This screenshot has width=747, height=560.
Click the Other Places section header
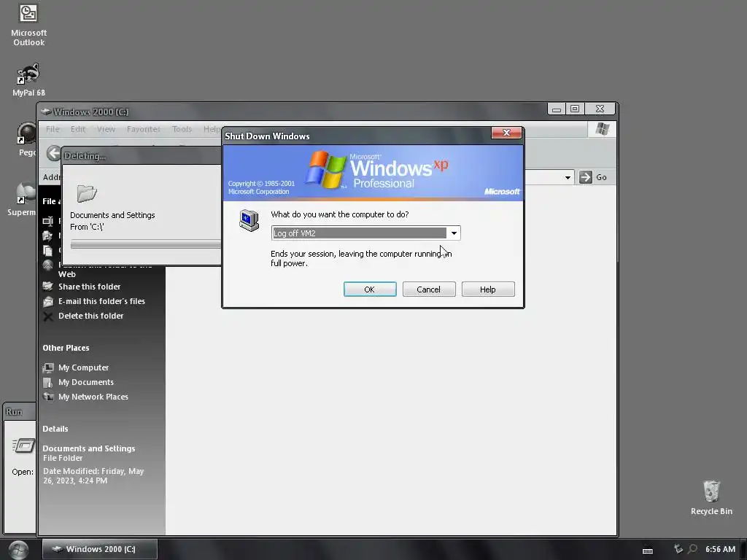click(x=66, y=348)
